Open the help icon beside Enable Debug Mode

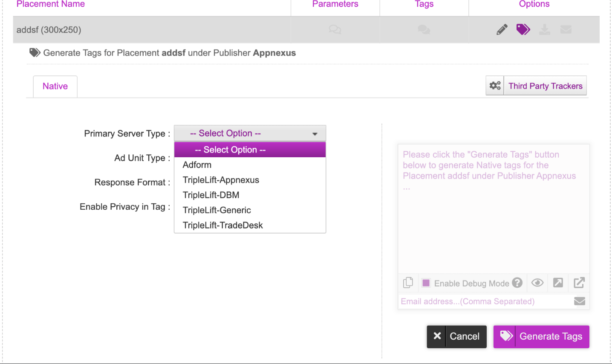[x=517, y=283]
